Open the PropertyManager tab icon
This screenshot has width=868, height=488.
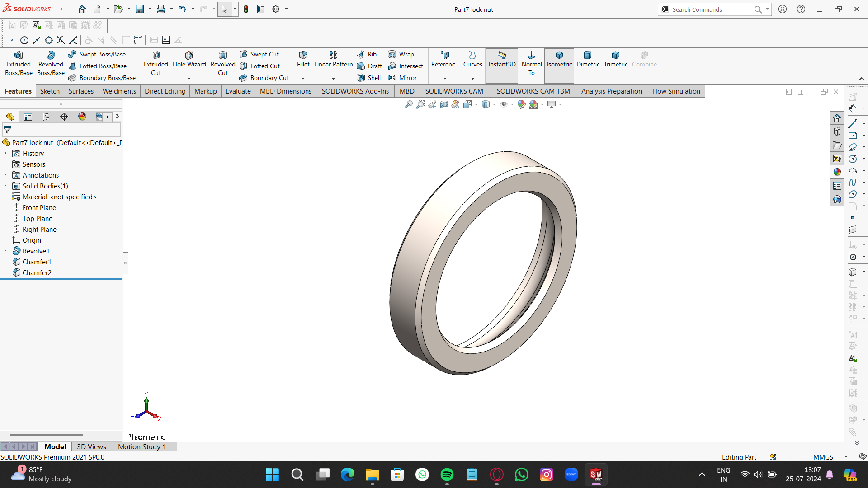28,117
